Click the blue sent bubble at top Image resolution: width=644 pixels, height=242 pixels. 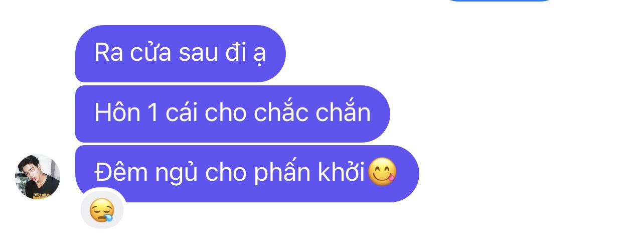tap(499, 1)
